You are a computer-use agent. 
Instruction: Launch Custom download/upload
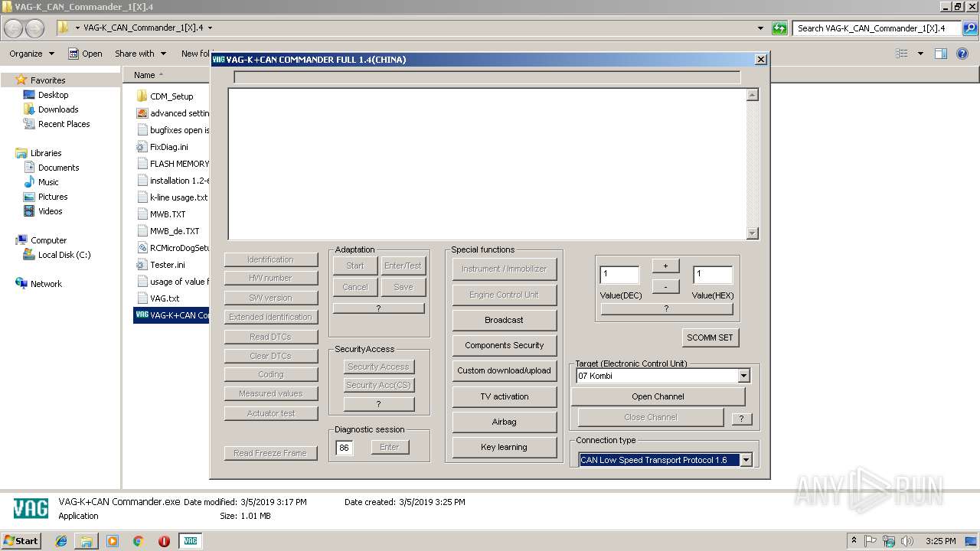tap(504, 370)
